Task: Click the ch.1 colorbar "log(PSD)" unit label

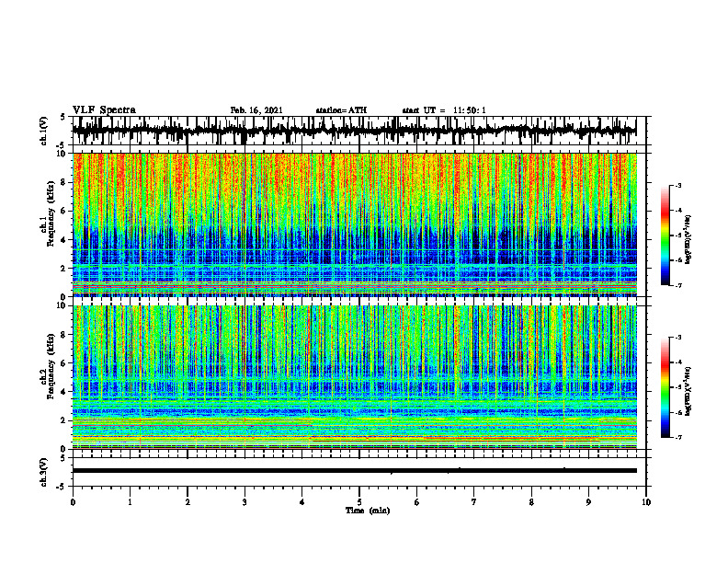Action: [688, 240]
